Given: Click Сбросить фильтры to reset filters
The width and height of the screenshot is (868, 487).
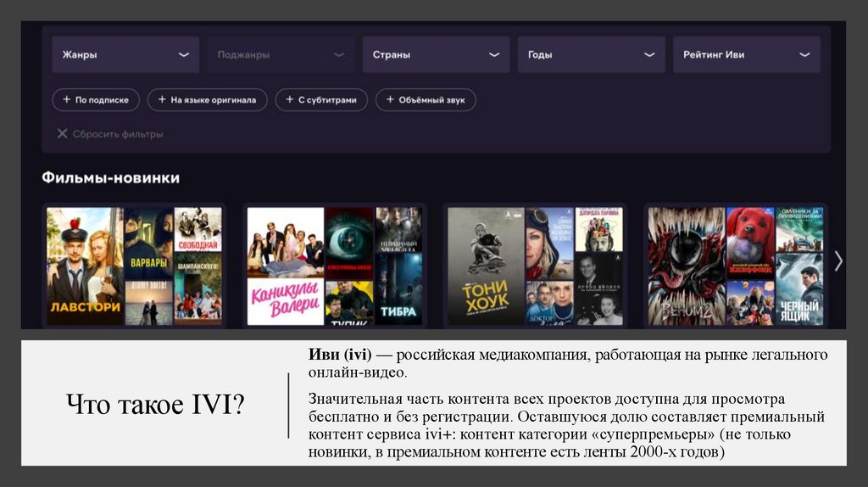Looking at the screenshot, I should click(x=117, y=134).
